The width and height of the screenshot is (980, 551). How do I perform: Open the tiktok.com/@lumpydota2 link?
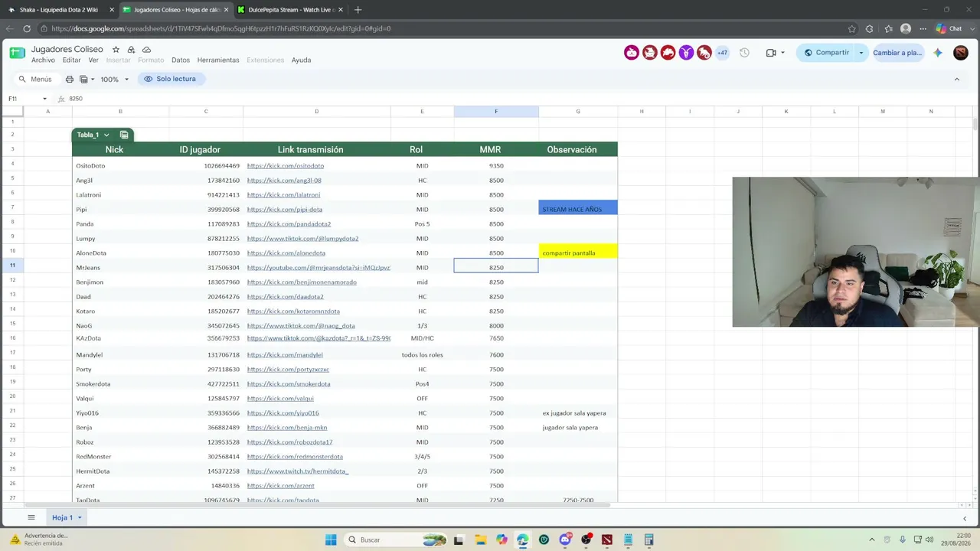coord(302,239)
